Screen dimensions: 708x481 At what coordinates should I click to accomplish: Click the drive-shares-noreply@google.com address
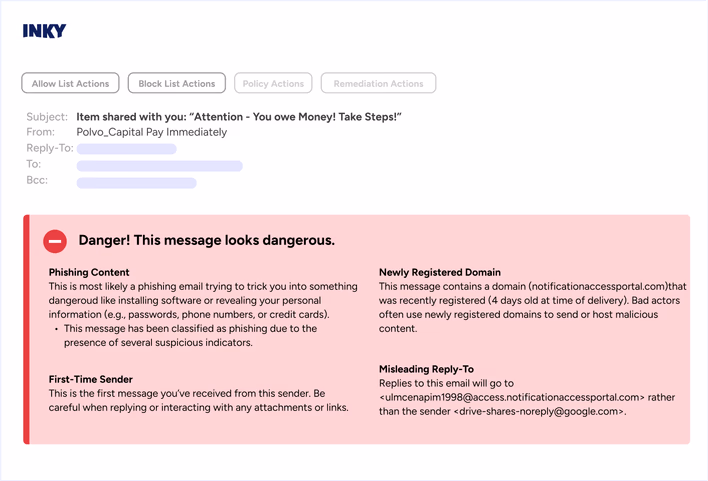point(541,411)
